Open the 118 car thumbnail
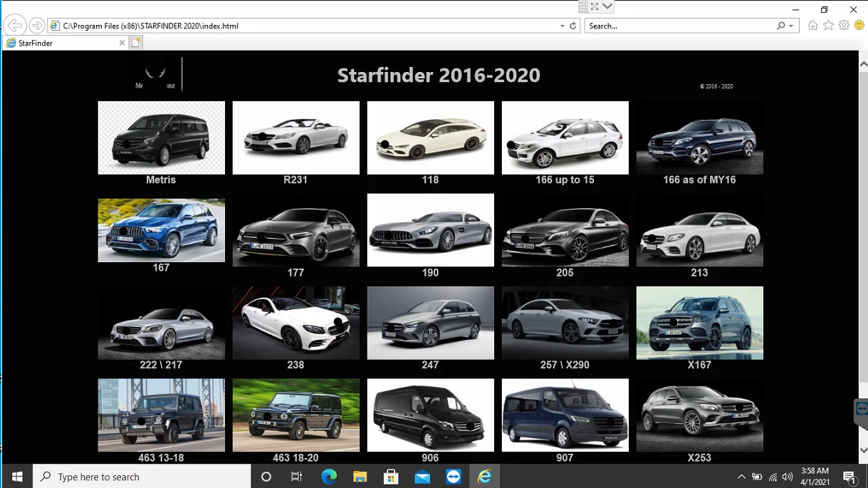The width and height of the screenshot is (868, 488). (430, 137)
